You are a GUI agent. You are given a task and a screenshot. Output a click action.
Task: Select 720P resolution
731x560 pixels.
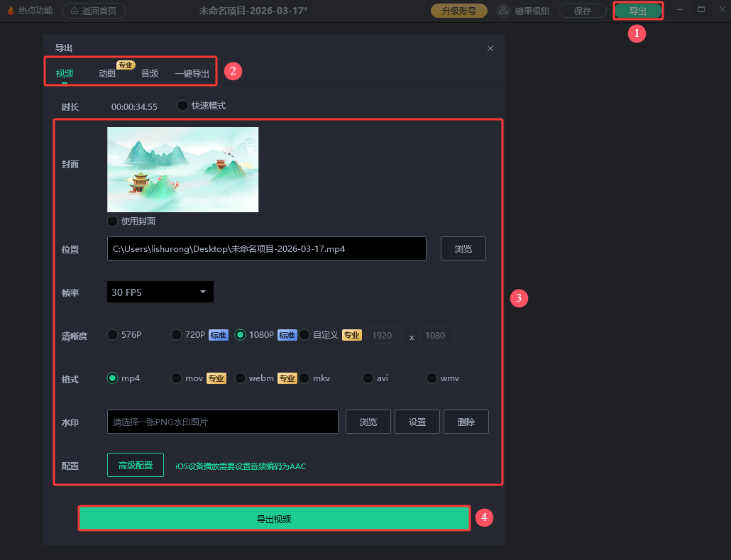(x=177, y=335)
